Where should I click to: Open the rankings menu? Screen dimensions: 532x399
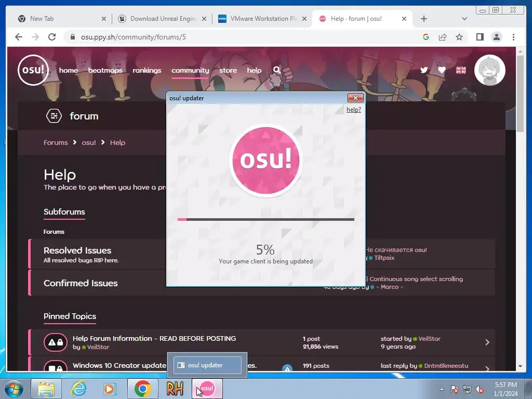point(147,70)
